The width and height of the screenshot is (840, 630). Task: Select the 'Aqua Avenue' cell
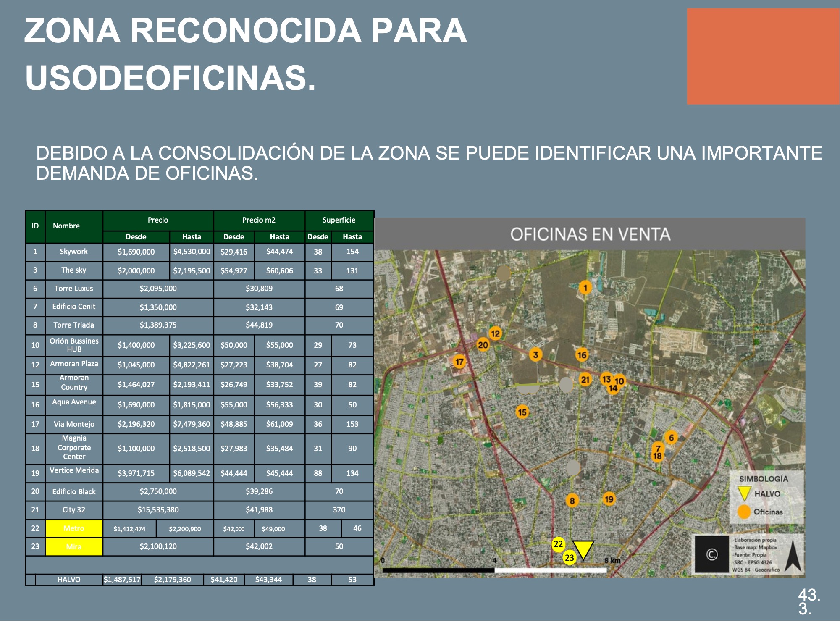point(74,405)
